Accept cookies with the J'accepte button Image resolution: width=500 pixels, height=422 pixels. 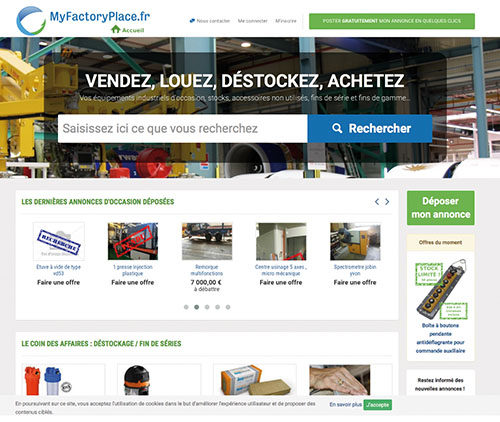pyautogui.click(x=377, y=405)
